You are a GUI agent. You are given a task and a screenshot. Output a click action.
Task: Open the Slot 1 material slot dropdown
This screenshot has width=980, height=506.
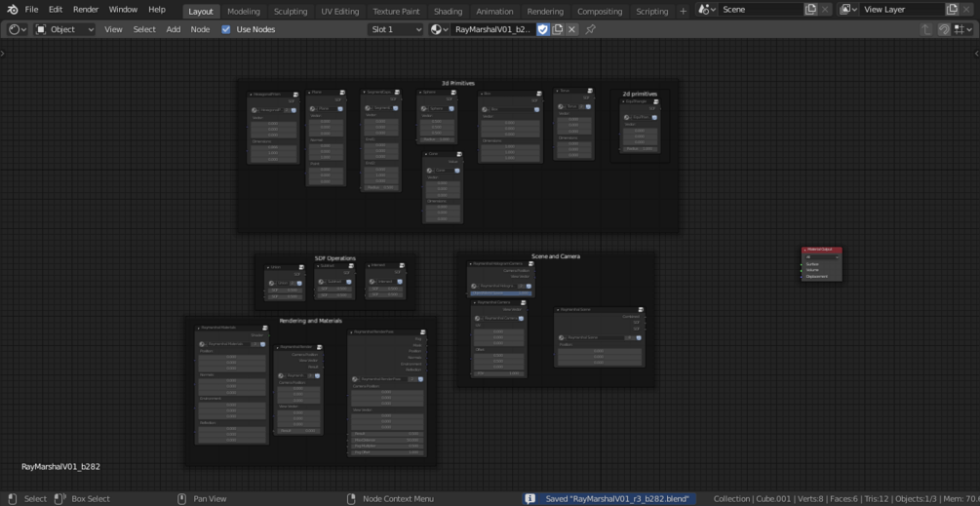395,29
